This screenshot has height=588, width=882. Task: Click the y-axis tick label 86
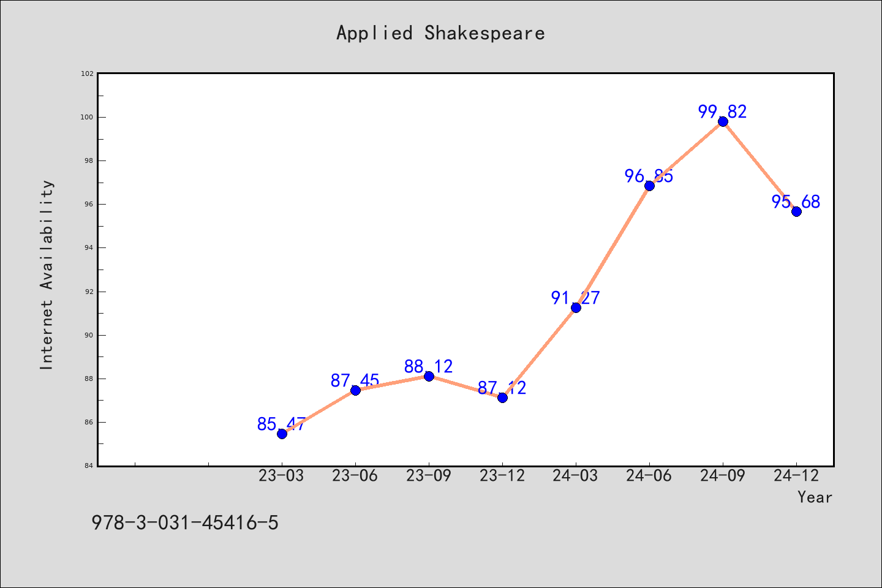click(x=89, y=423)
